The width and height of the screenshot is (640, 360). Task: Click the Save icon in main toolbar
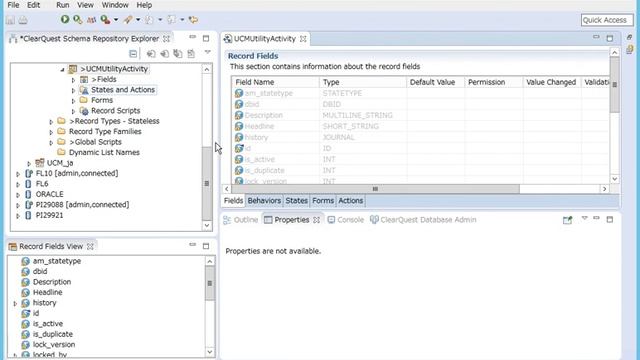(10, 20)
